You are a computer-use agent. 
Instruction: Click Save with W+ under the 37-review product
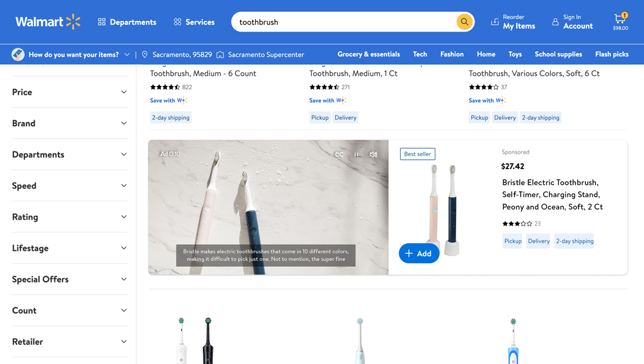487,101
